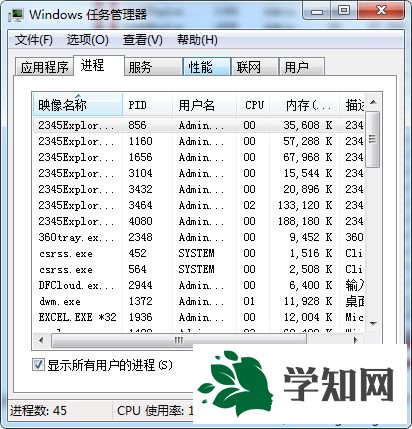The image size is (412, 429).
Task: Open the 选项(O) menu
Action: (x=87, y=40)
